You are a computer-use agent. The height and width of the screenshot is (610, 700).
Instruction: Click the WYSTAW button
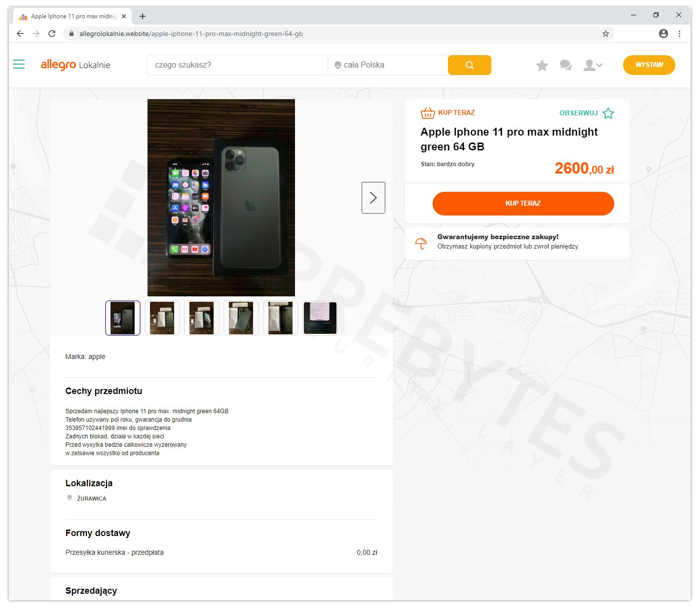(x=649, y=65)
